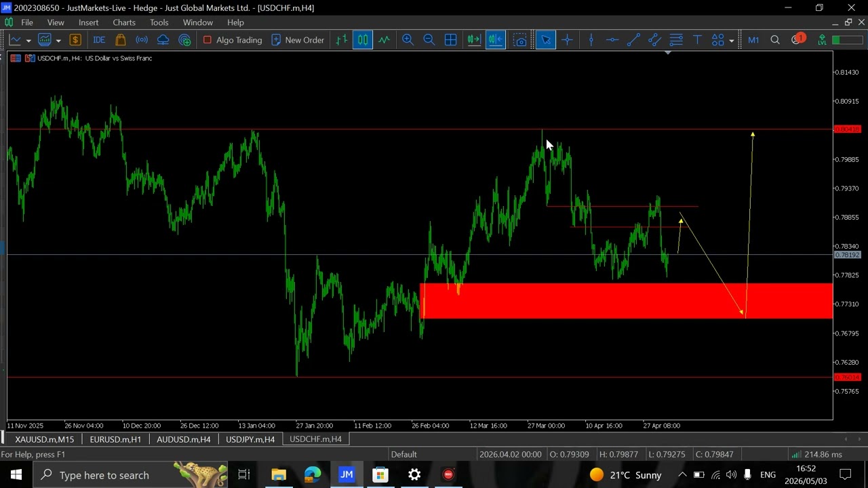Tile windows with grid icon

click(450, 40)
